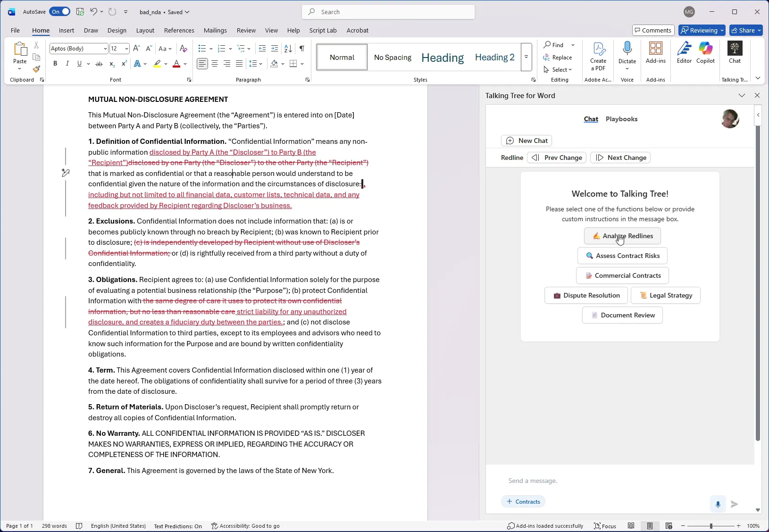Open the Share dropdown button

(x=746, y=30)
